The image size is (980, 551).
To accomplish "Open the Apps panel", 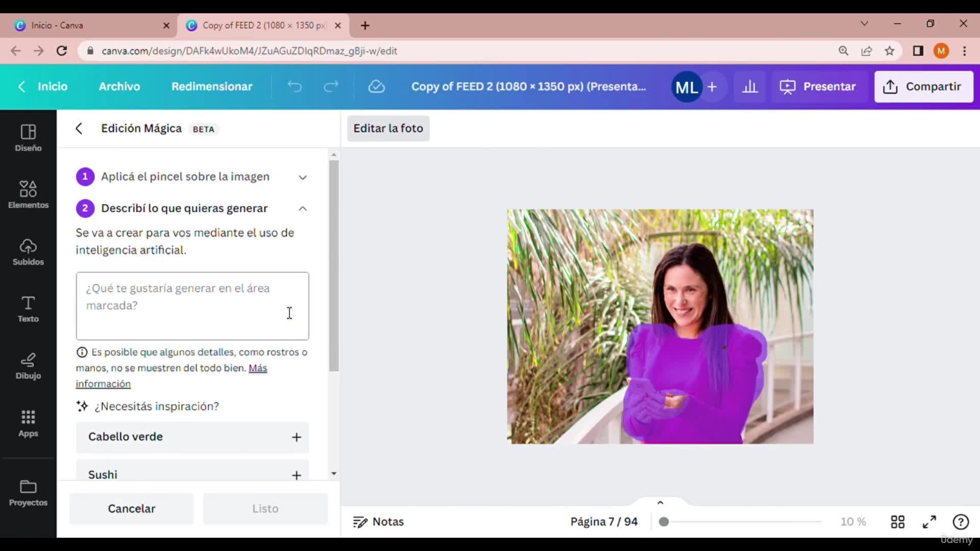I will tap(28, 423).
